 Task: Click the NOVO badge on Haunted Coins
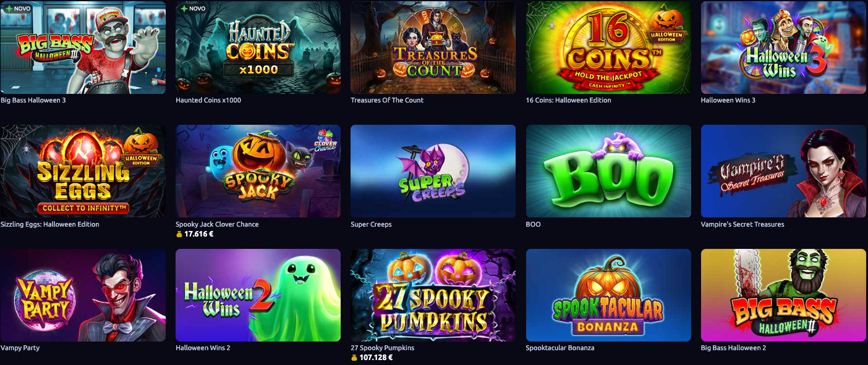coord(192,9)
